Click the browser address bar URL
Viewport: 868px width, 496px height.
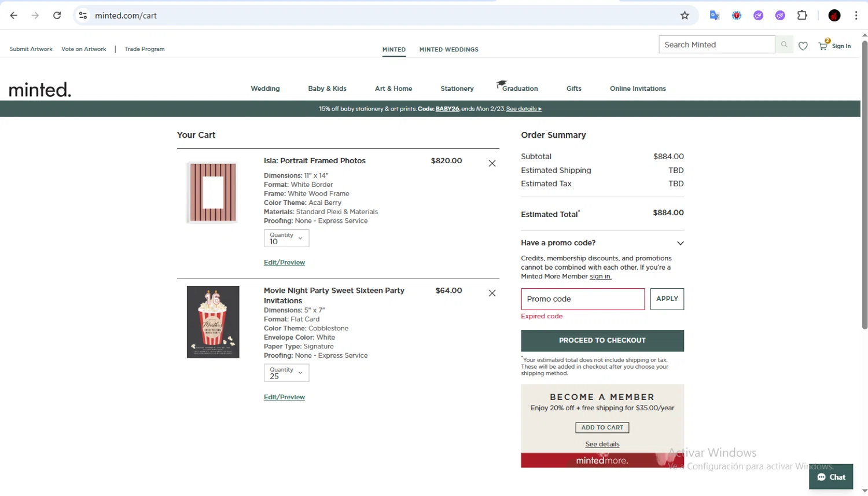pos(126,16)
